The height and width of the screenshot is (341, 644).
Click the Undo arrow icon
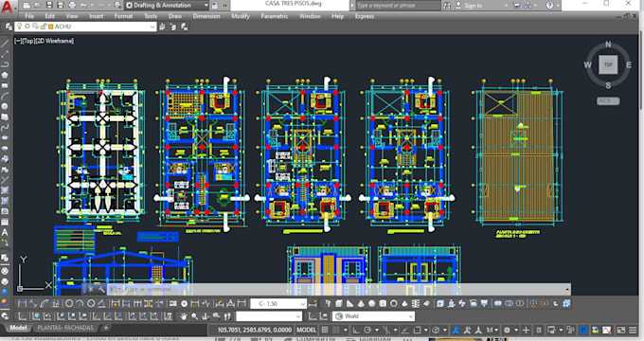coord(84,6)
